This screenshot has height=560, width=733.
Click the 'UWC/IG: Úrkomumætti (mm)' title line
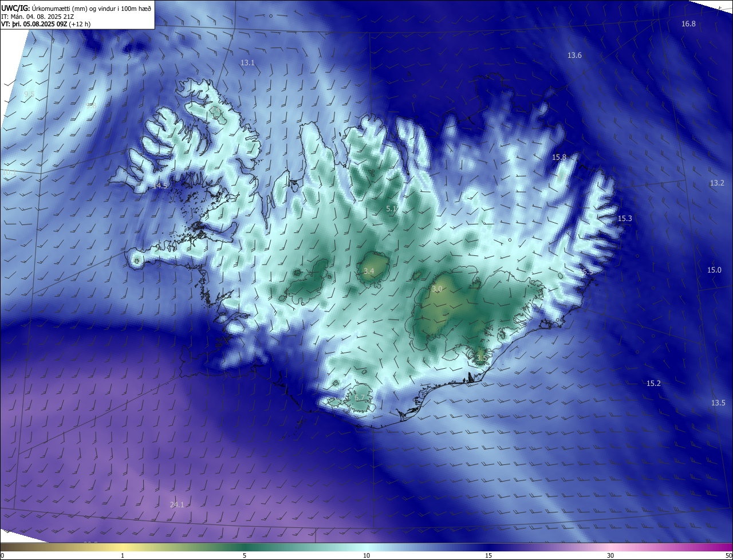[x=76, y=8]
